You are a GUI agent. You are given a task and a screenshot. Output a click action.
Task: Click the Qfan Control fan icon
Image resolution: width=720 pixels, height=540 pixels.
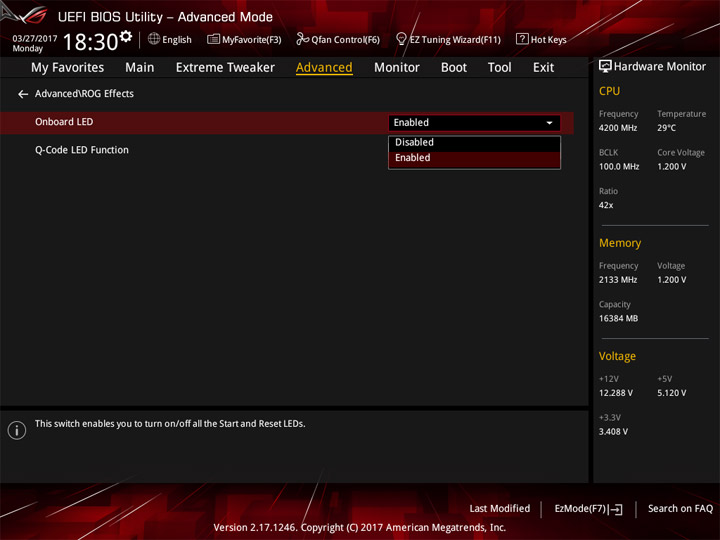[302, 39]
